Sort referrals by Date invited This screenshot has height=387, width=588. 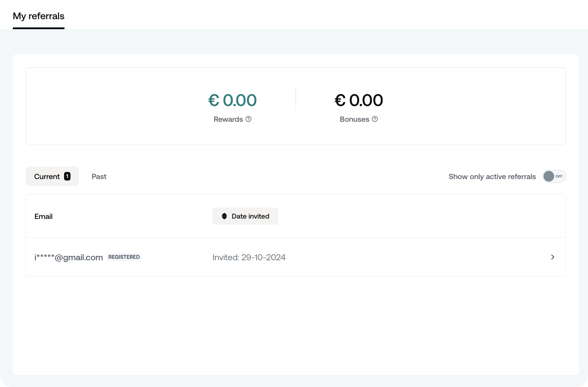coord(245,216)
